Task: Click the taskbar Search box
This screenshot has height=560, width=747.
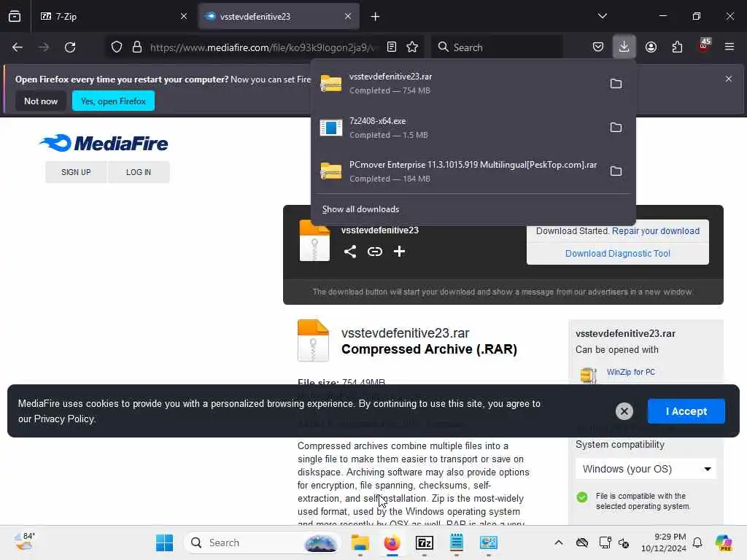Action: [263, 542]
